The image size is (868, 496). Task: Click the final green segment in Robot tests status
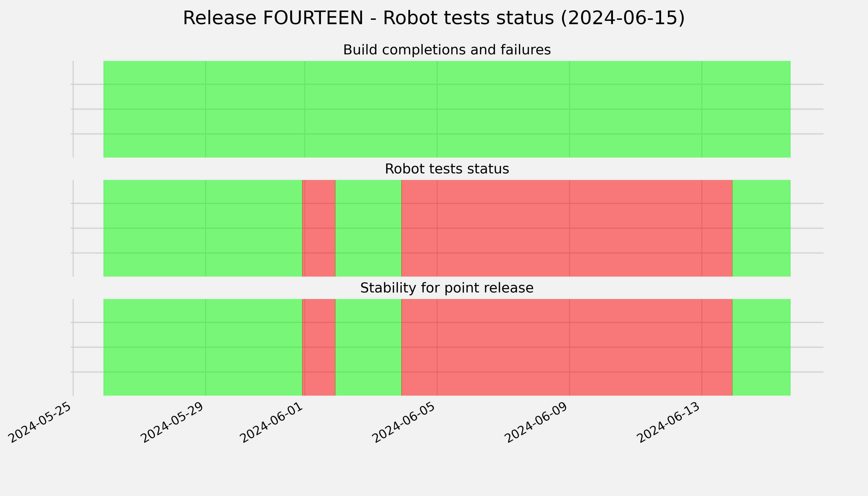coord(761,228)
